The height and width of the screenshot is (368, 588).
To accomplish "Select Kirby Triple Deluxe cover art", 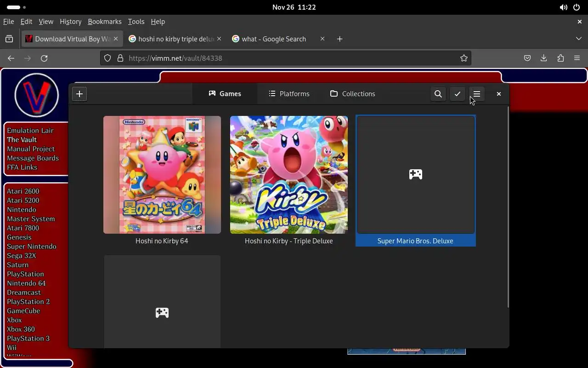I will coord(289,175).
